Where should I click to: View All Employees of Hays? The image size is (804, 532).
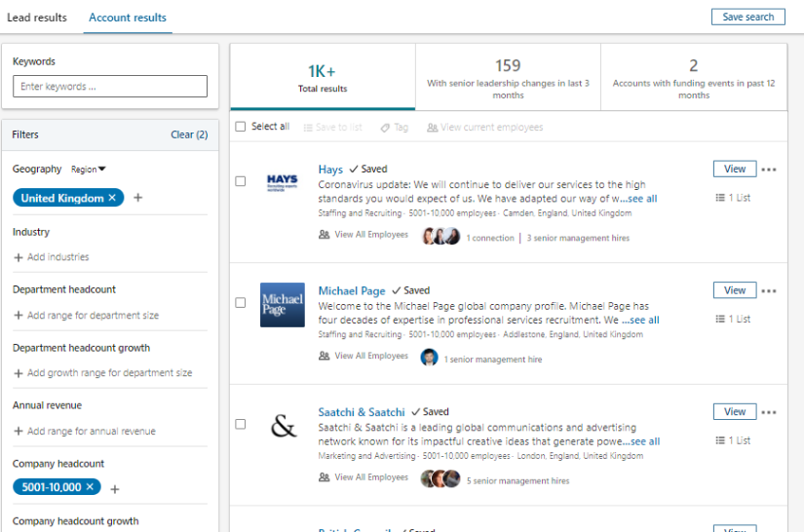point(364,234)
